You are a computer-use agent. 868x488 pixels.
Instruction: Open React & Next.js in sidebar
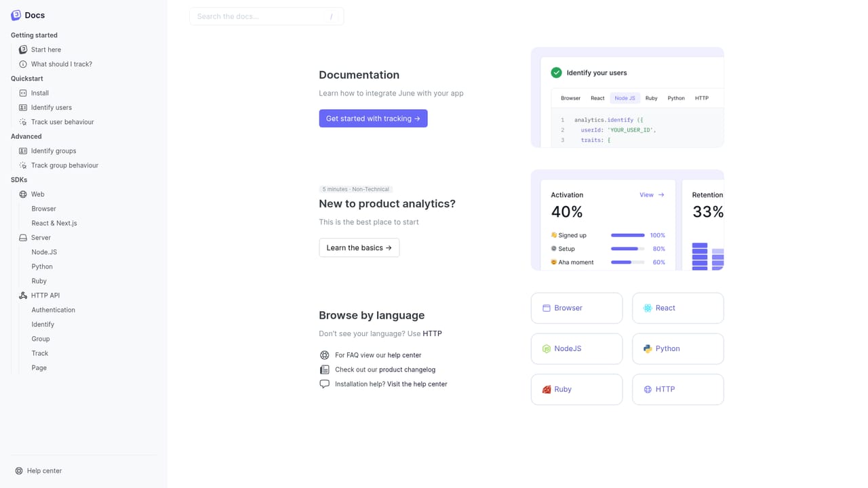pyautogui.click(x=54, y=223)
